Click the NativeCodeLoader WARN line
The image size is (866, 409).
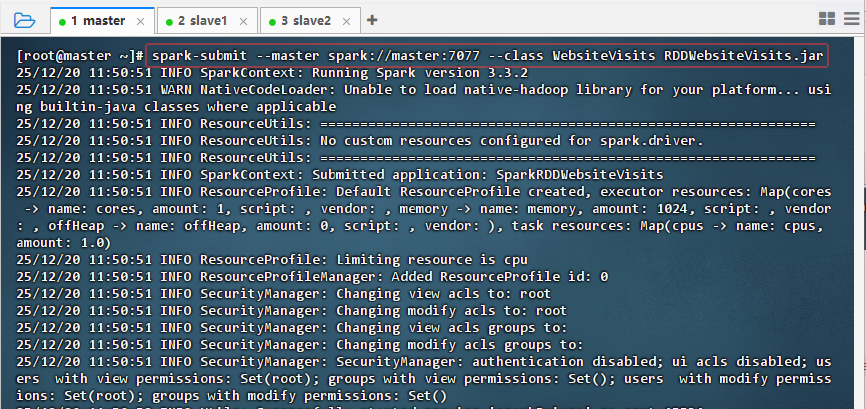coord(424,98)
